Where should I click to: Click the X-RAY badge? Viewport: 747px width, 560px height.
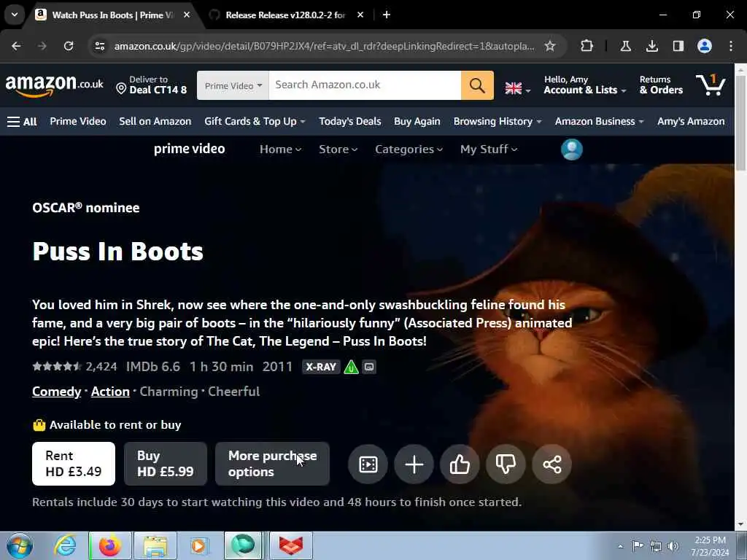[321, 367]
